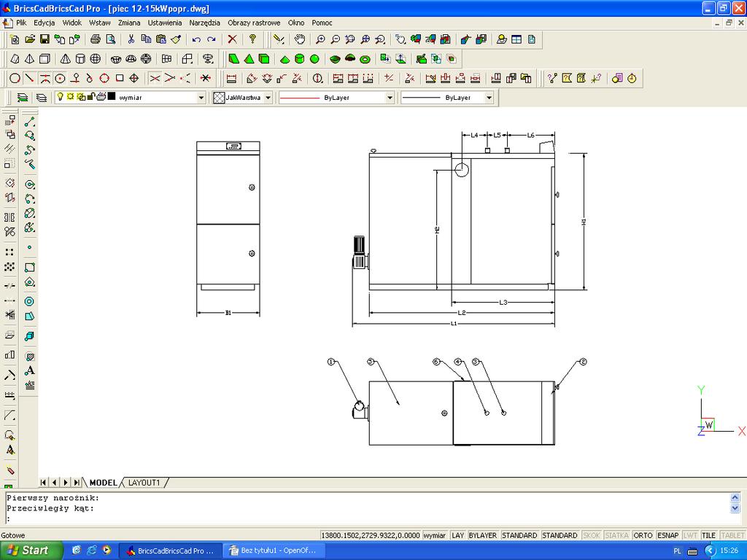Open a file with the Open folder icon

point(29,39)
